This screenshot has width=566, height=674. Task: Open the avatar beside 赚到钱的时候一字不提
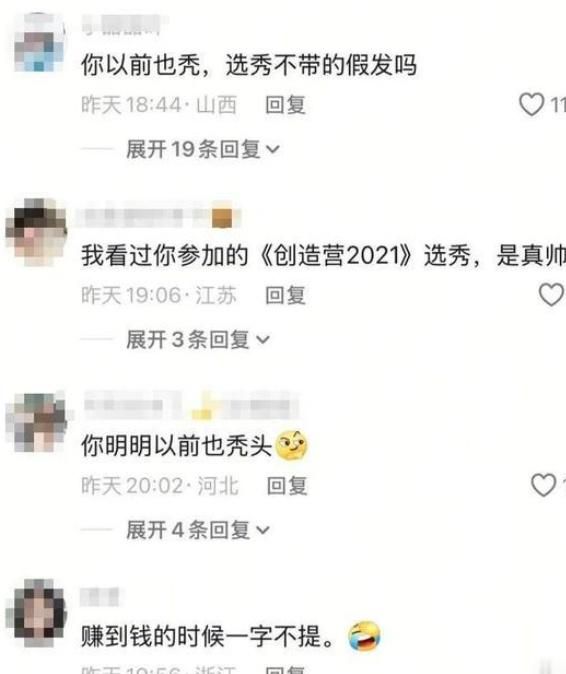(36, 613)
